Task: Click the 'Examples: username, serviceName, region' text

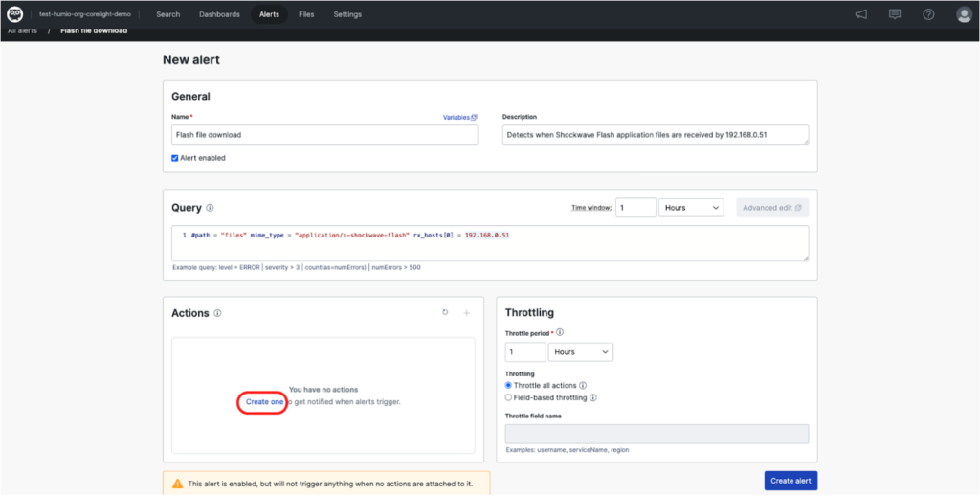Action: click(x=568, y=450)
